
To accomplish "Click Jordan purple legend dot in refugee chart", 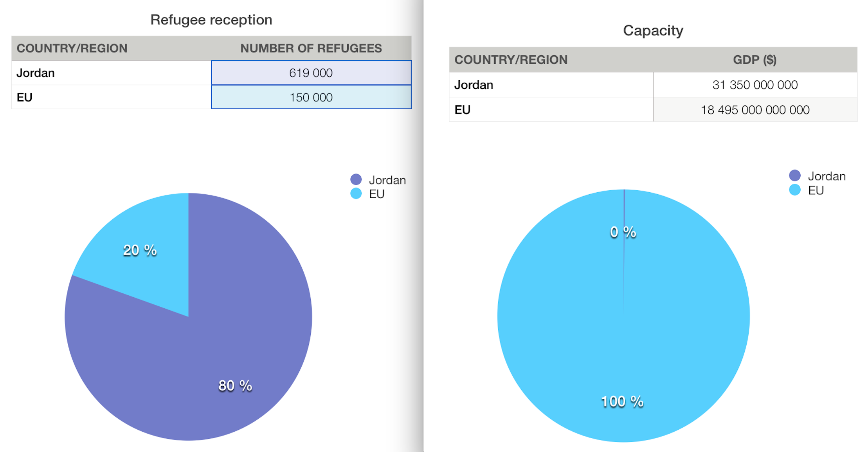I will 356,180.
